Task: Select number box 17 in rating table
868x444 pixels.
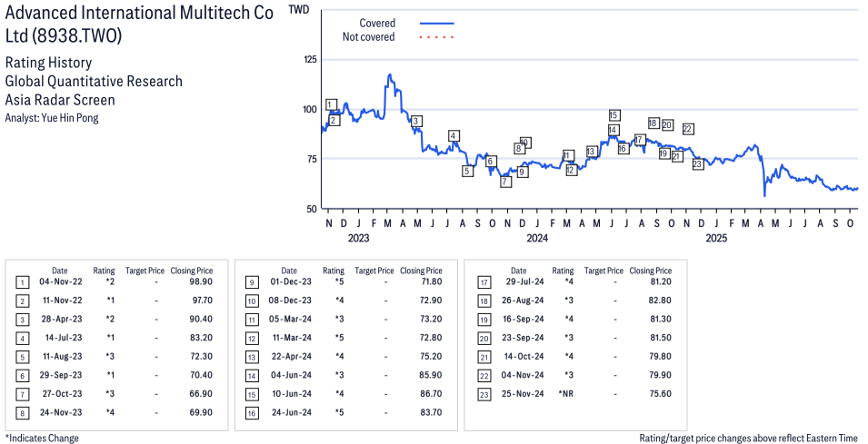Action: (x=484, y=283)
